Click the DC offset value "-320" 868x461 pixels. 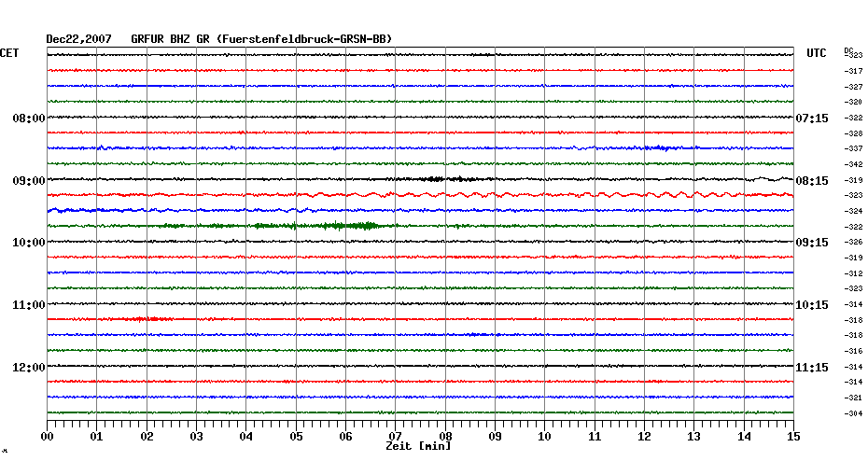pyautogui.click(x=854, y=103)
